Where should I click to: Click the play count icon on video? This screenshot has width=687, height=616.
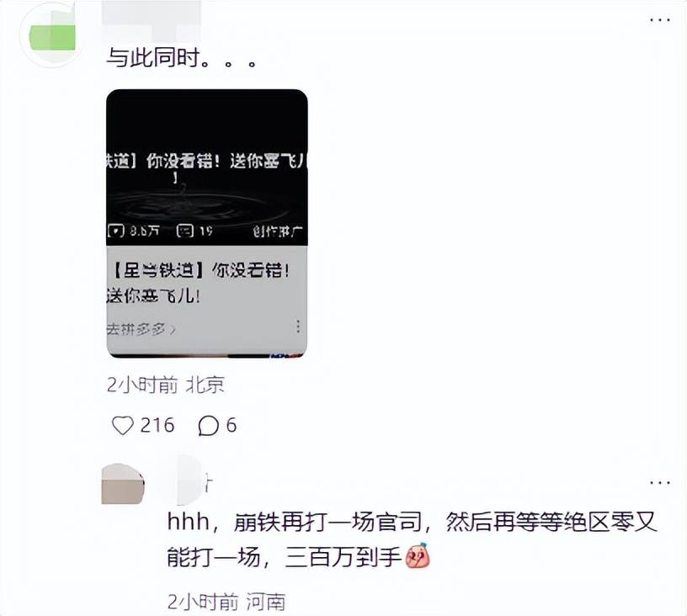(115, 231)
